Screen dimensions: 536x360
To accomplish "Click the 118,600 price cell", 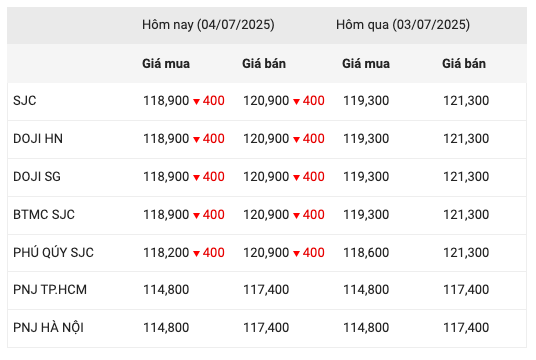I will pos(366,253).
